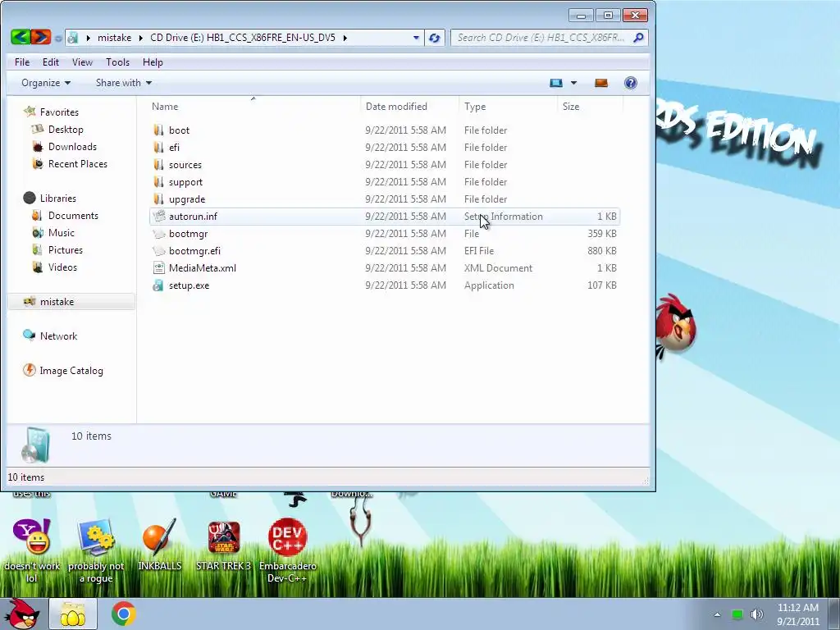Refresh the folder view
The image size is (840, 630).
click(435, 38)
